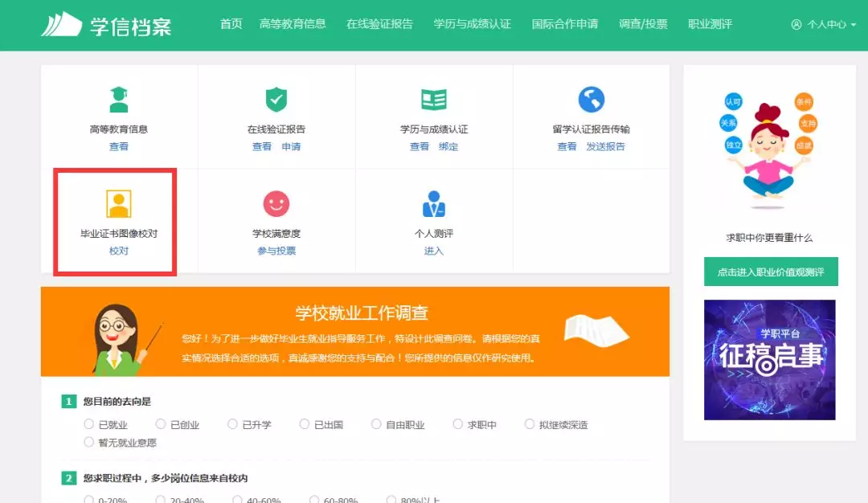This screenshot has height=503, width=868.
Task: Click the 发送报告 link
Action: click(x=605, y=147)
